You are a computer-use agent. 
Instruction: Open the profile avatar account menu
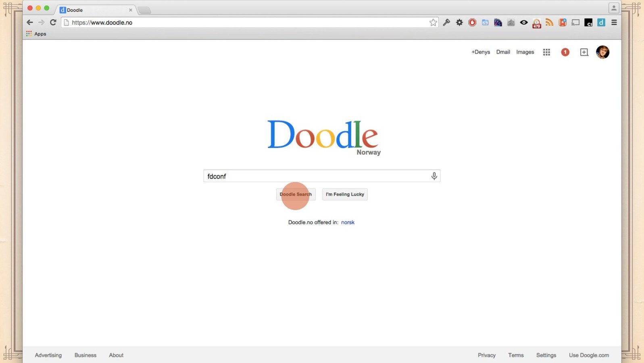coord(602,52)
